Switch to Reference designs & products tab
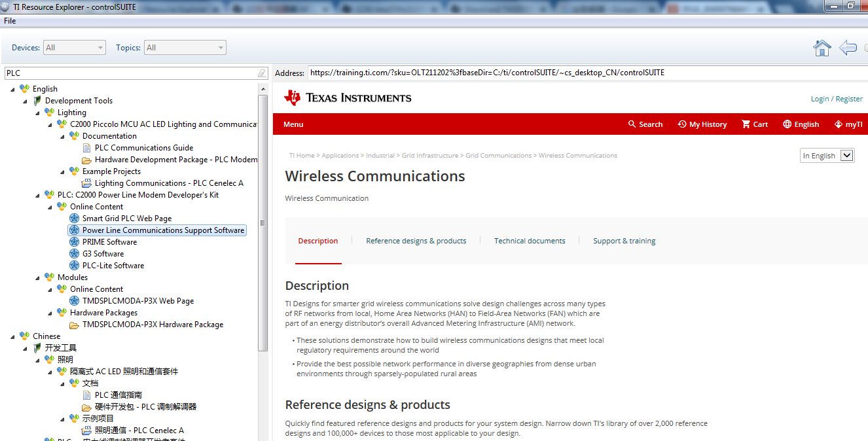The height and width of the screenshot is (441, 868). click(x=416, y=241)
